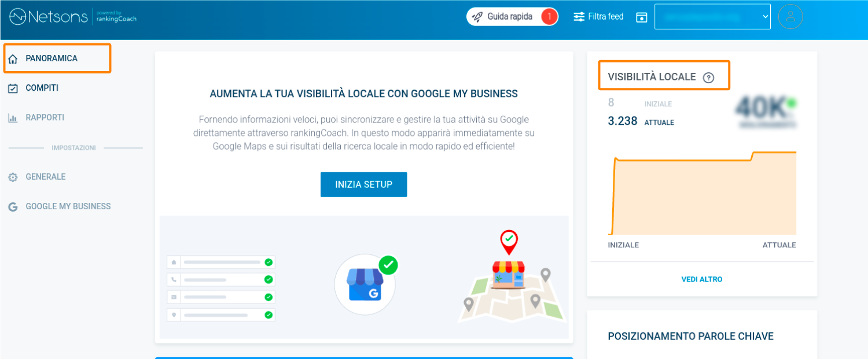Click the rocket icon in Guida rapida
Image resolution: width=868 pixels, height=359 pixels.
pyautogui.click(x=477, y=17)
